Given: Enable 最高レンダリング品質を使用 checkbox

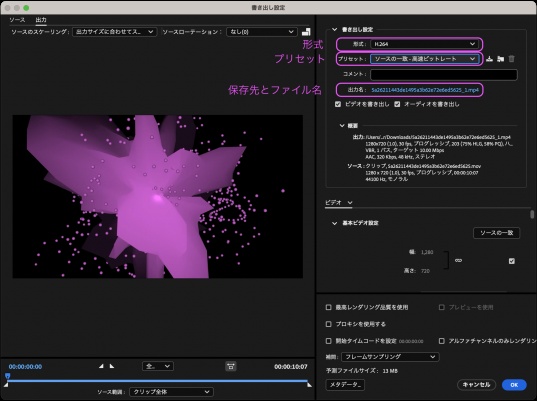Looking at the screenshot, I should pos(328,307).
